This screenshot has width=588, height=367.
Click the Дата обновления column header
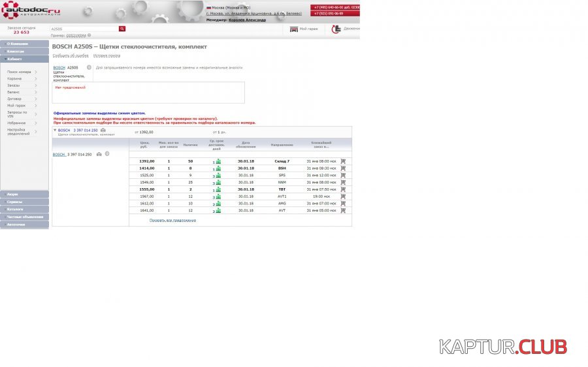(246, 144)
